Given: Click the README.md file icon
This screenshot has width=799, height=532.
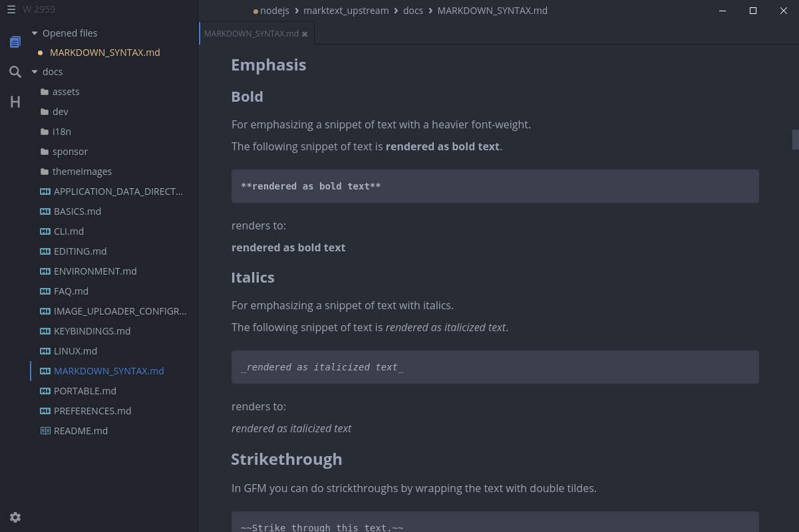Looking at the screenshot, I should [x=45, y=431].
